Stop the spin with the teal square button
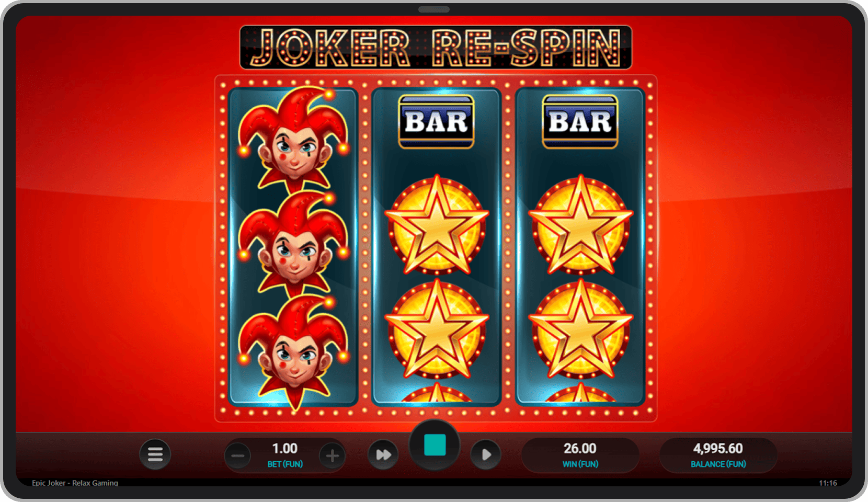Image resolution: width=868 pixels, height=502 pixels. [435, 445]
